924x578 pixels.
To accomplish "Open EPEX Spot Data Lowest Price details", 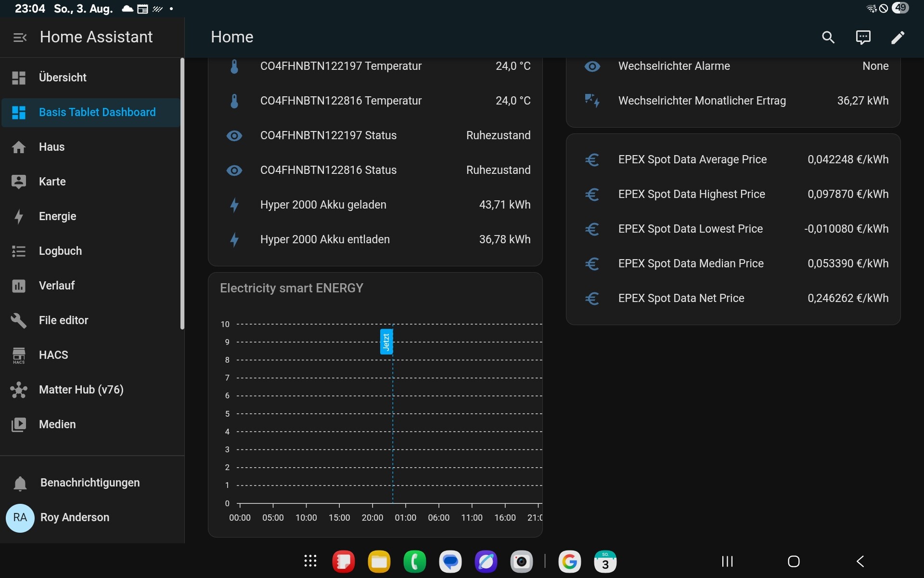I will pos(690,229).
